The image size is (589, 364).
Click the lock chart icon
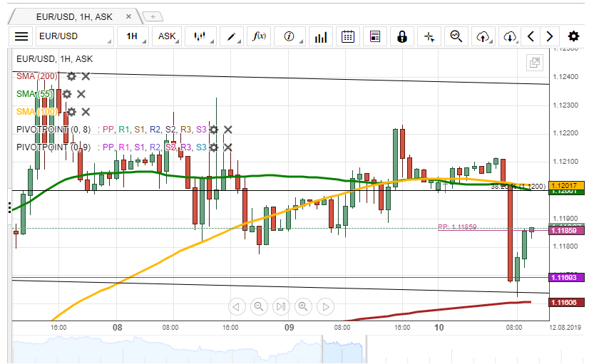click(402, 36)
